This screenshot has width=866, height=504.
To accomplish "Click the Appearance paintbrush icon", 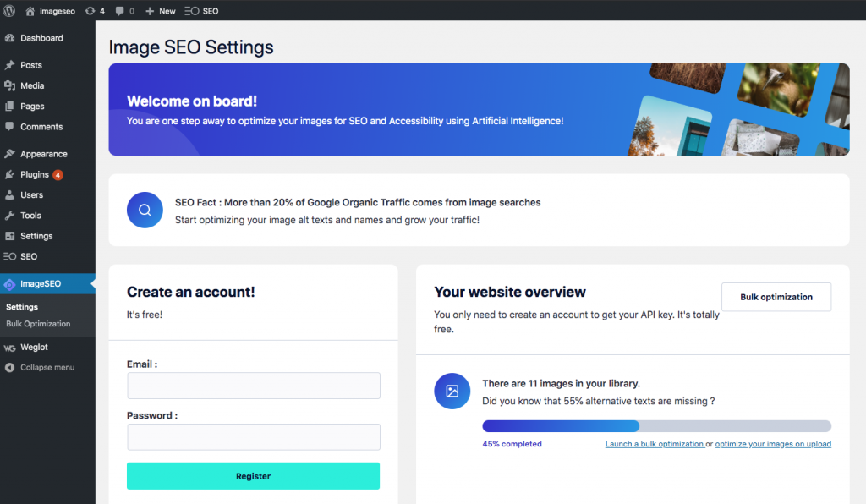I will (x=9, y=154).
